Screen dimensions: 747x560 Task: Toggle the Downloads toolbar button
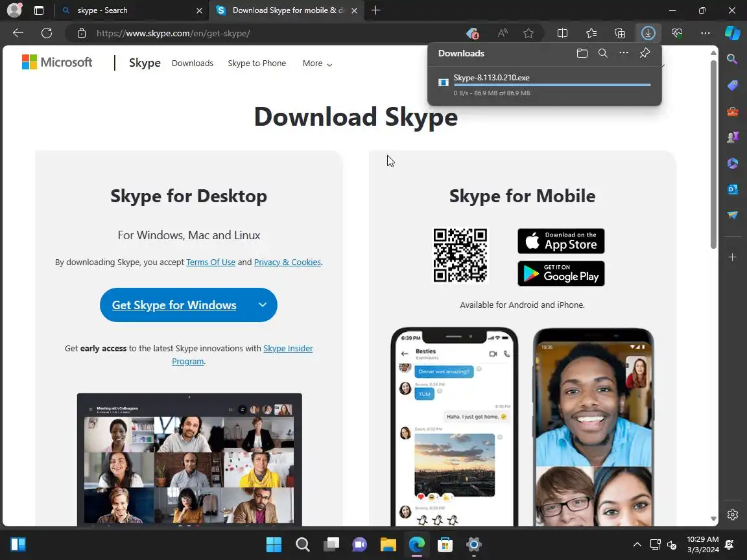(x=648, y=33)
